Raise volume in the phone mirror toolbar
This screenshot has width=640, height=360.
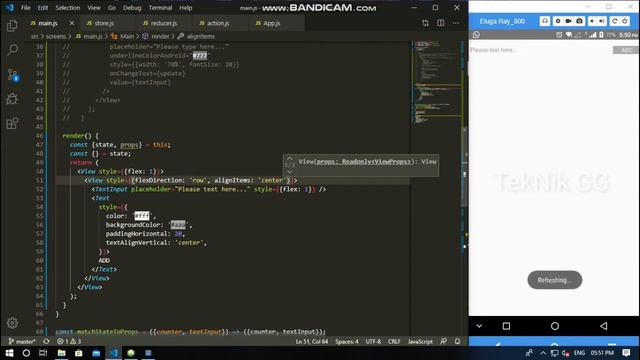tap(602, 21)
